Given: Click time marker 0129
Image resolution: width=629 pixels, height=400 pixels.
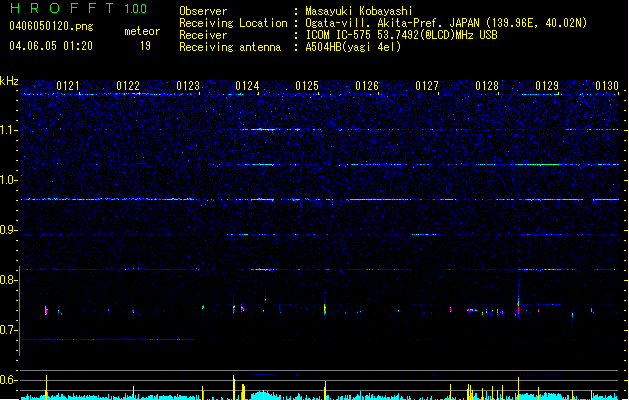Looking at the screenshot, I should (x=547, y=86).
